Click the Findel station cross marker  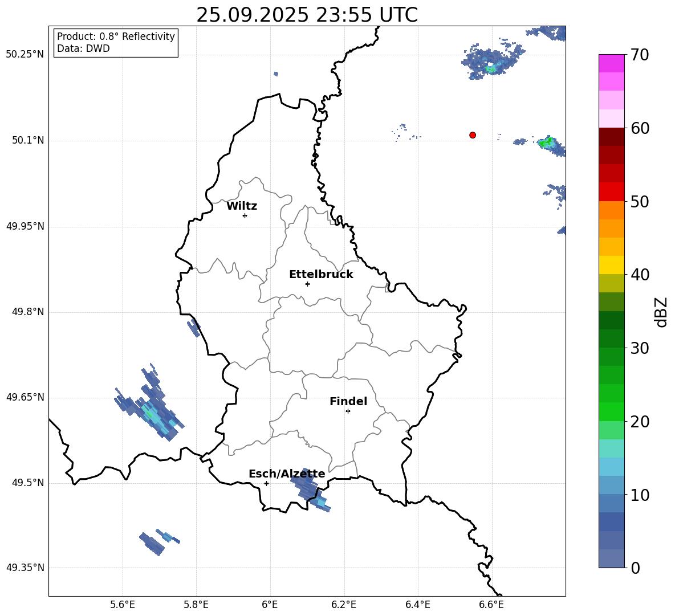point(348,411)
